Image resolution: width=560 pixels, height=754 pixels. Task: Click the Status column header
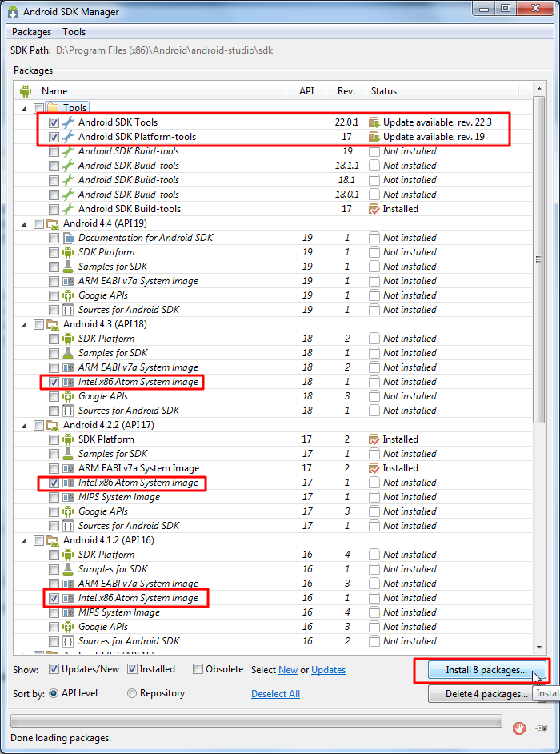[x=442, y=91]
